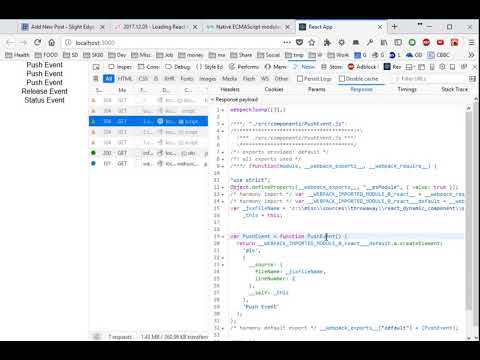Open the FOOD bookmarks folder
Viewport: 480px width, 360px height.
[46, 55]
